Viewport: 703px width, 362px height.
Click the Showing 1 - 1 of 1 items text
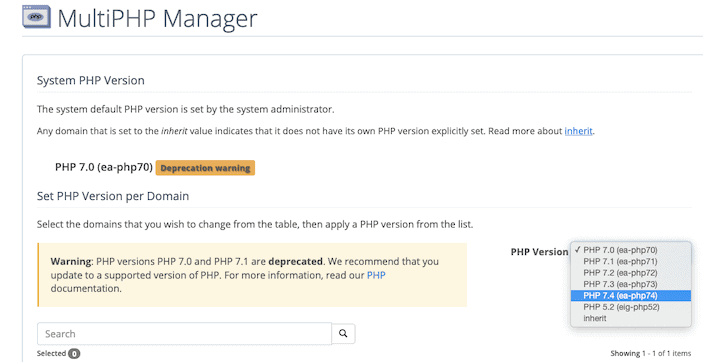point(651,353)
